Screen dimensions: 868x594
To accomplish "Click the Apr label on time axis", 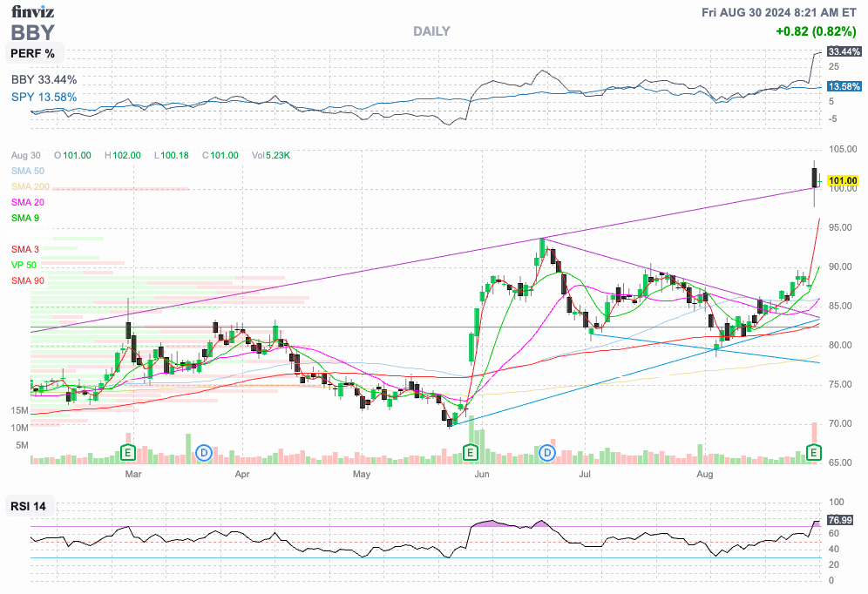I will coord(242,474).
